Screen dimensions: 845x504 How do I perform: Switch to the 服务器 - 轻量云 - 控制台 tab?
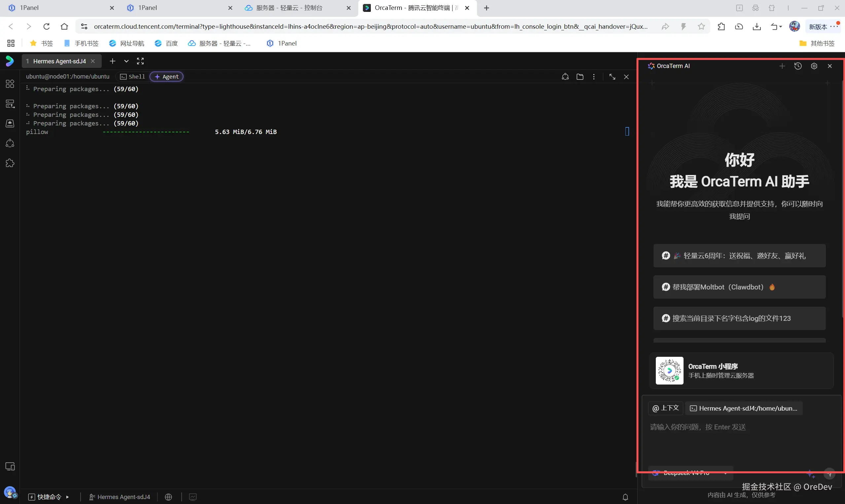point(299,8)
